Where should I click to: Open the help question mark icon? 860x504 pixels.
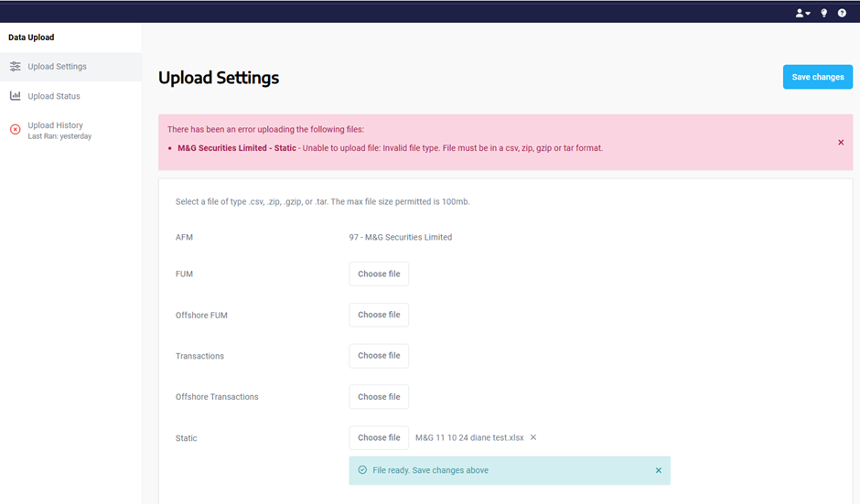click(842, 13)
